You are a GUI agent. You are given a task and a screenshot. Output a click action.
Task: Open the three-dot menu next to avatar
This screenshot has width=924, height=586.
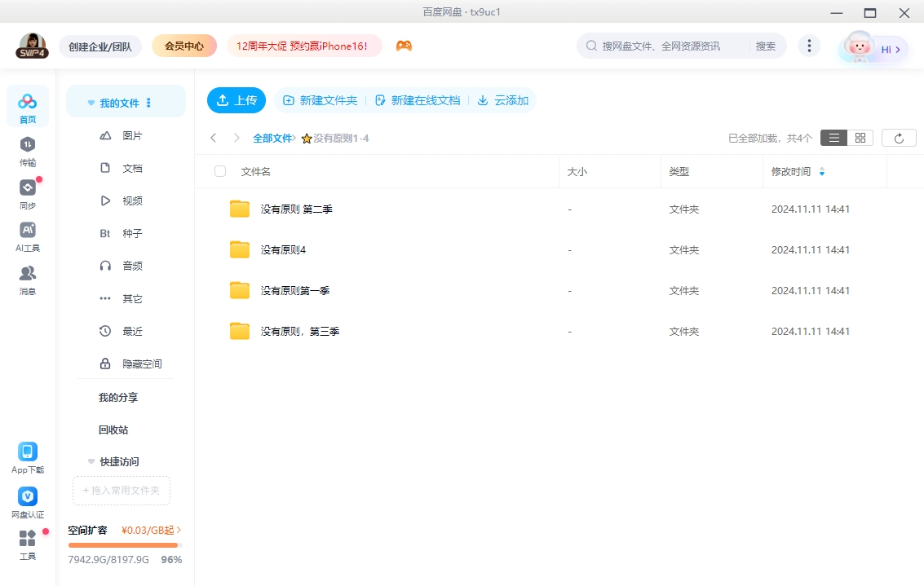tap(809, 46)
